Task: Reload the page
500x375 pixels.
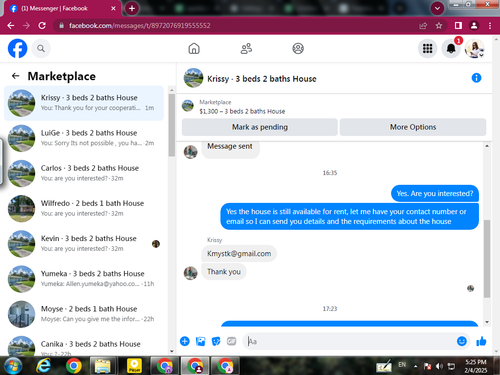Action: pyautogui.click(x=42, y=26)
